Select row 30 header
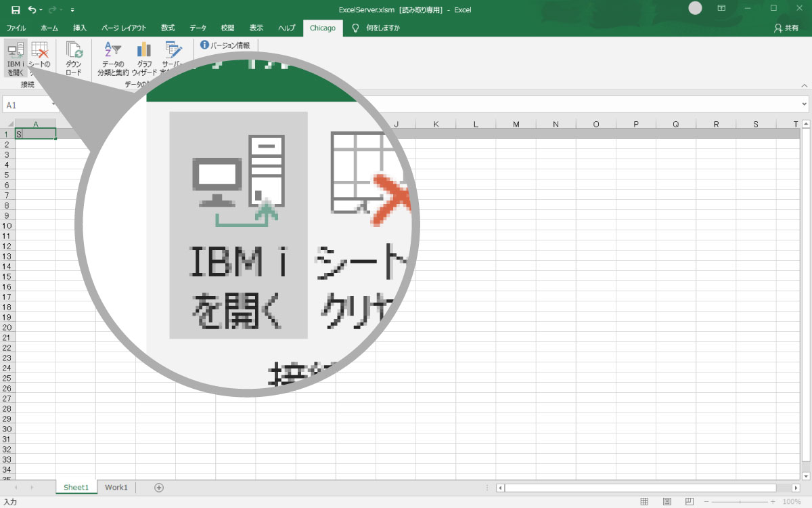The height and width of the screenshot is (508, 812). pyautogui.click(x=7, y=429)
